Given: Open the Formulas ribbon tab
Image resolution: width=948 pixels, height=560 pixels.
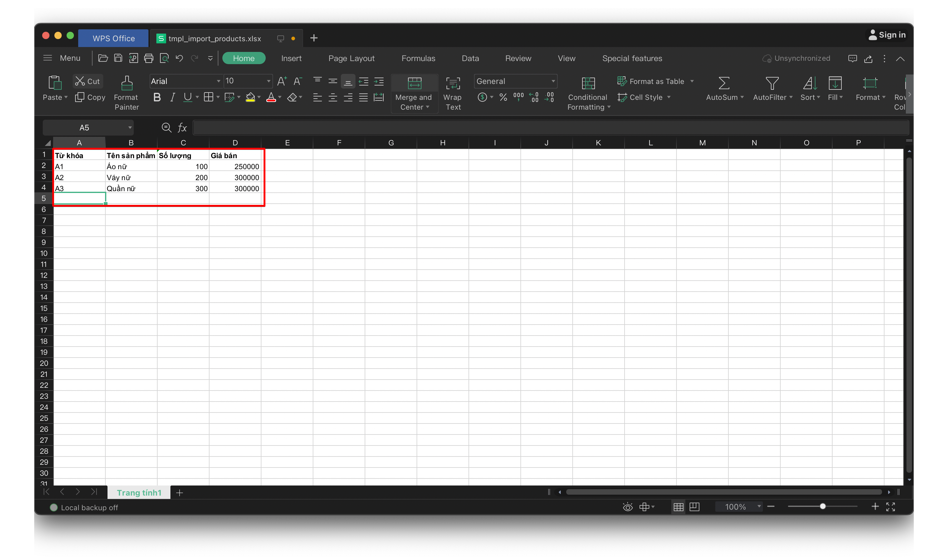Looking at the screenshot, I should [x=418, y=58].
